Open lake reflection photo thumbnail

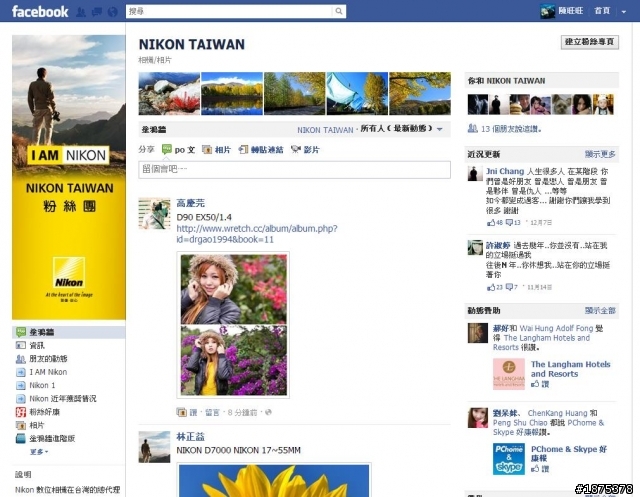click(232, 94)
